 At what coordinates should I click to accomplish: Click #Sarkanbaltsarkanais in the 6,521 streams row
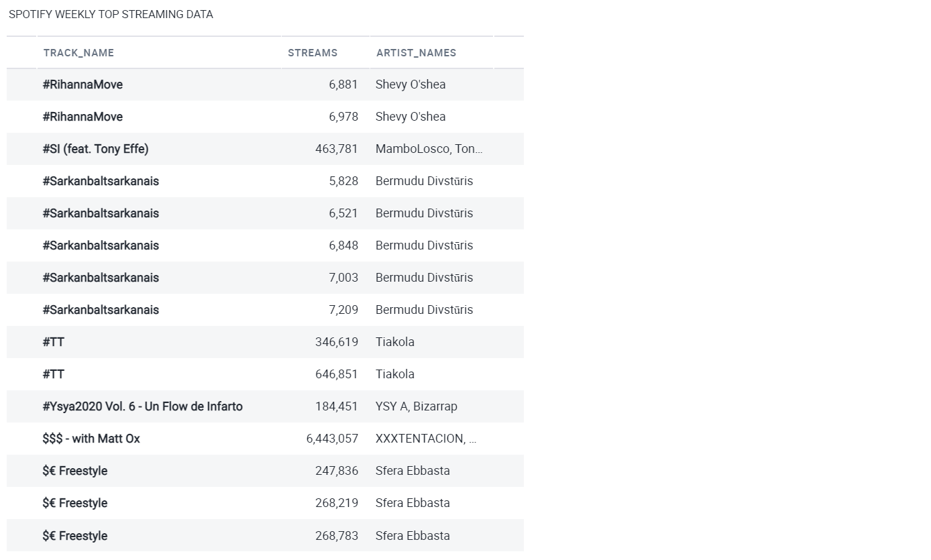(x=101, y=213)
